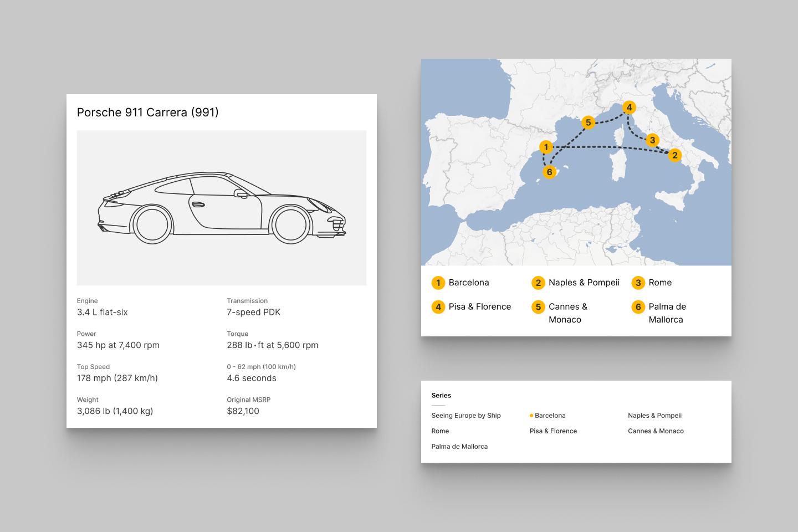Go to Naples & Pompeii in the Series list
798x532 pixels.
click(x=654, y=416)
